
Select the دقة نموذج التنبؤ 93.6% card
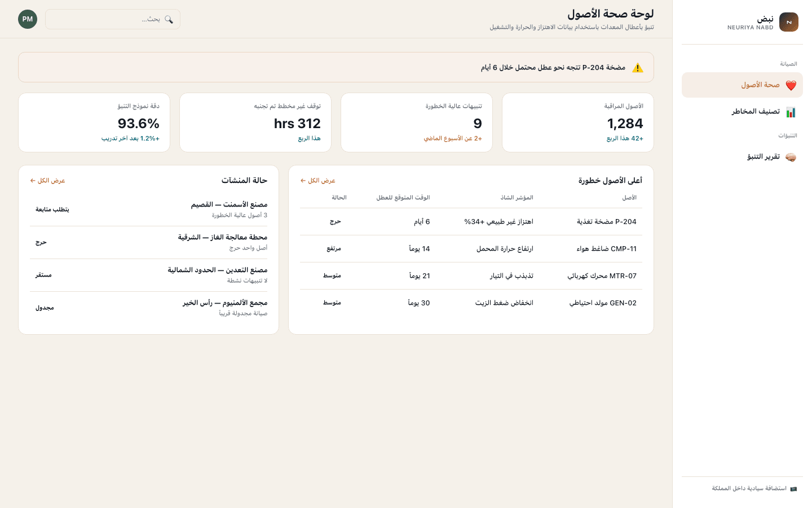(x=94, y=122)
